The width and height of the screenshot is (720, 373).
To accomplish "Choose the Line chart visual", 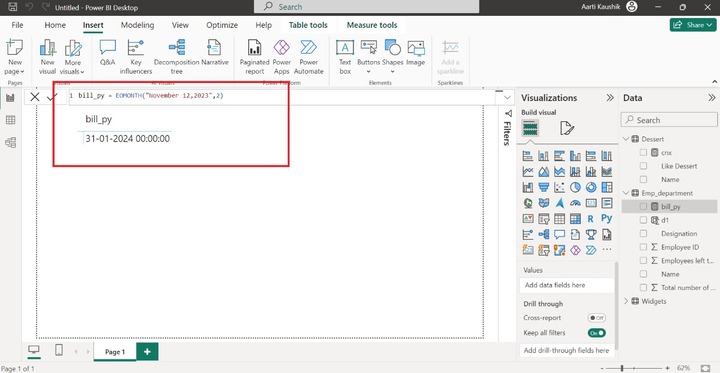I will (x=528, y=171).
